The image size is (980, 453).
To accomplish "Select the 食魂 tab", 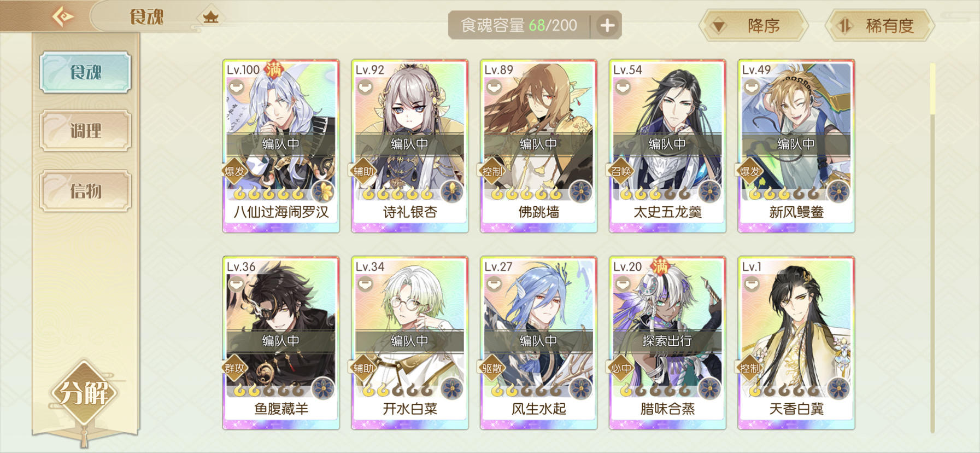I will pyautogui.click(x=85, y=72).
